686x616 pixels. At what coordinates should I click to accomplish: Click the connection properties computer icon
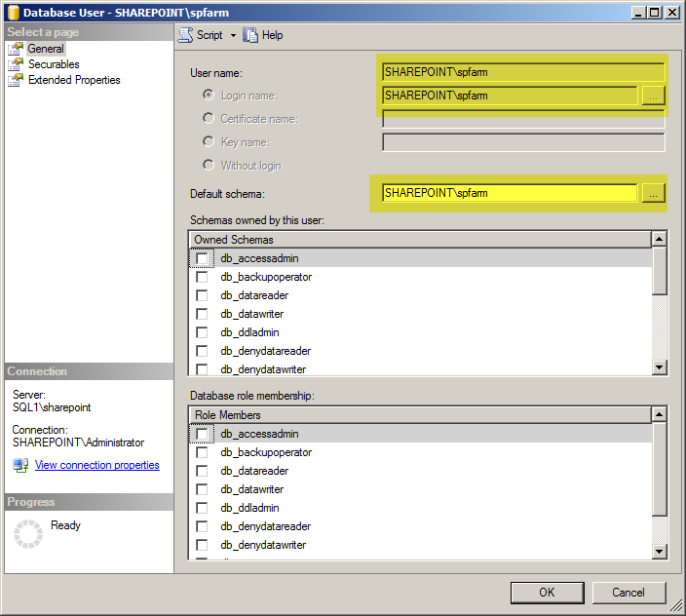click(20, 465)
